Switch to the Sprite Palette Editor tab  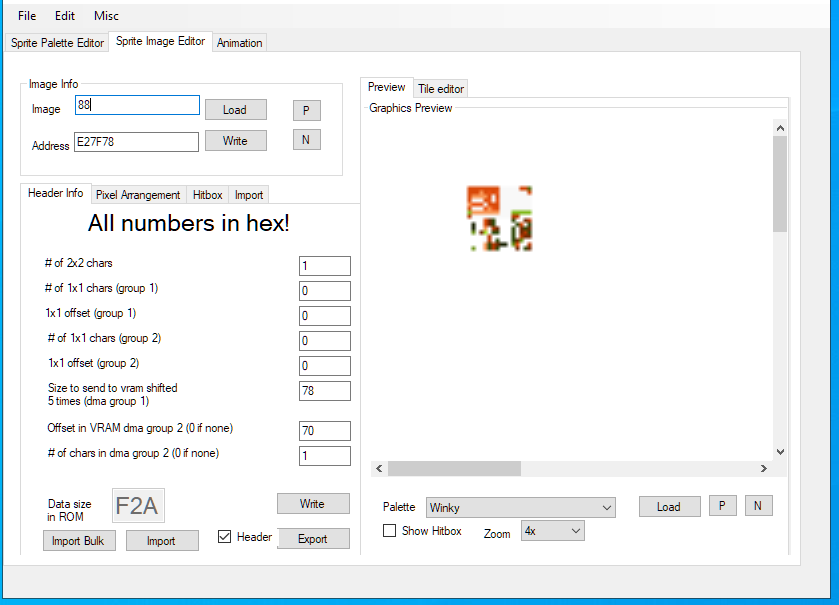(57, 43)
